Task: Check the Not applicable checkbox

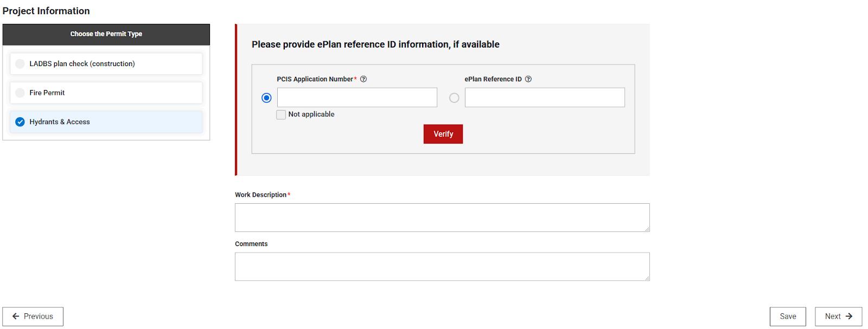Action: point(281,115)
